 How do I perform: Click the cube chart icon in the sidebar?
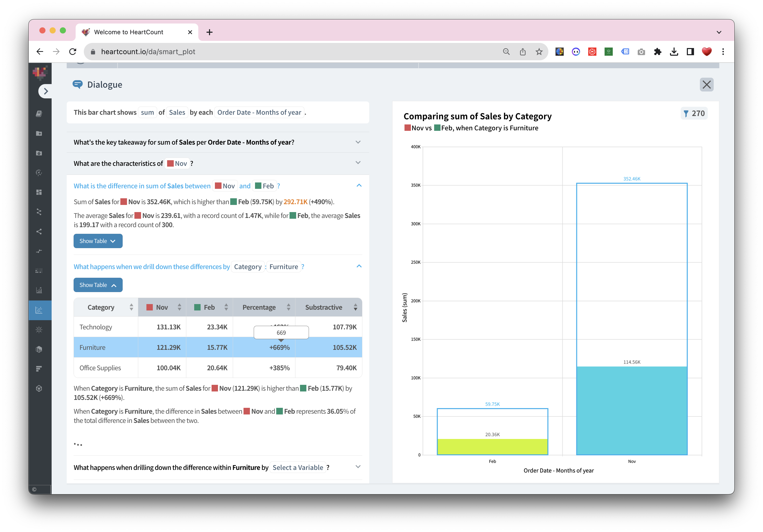point(39,349)
